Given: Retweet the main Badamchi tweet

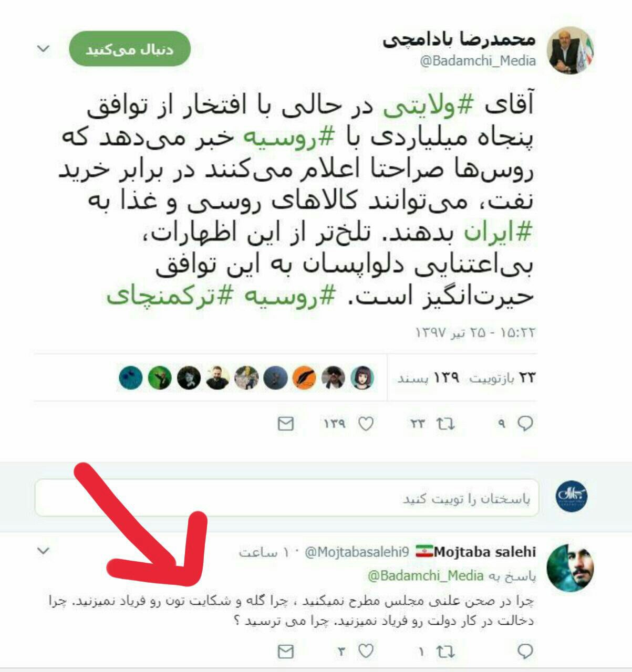Looking at the screenshot, I should (445, 424).
